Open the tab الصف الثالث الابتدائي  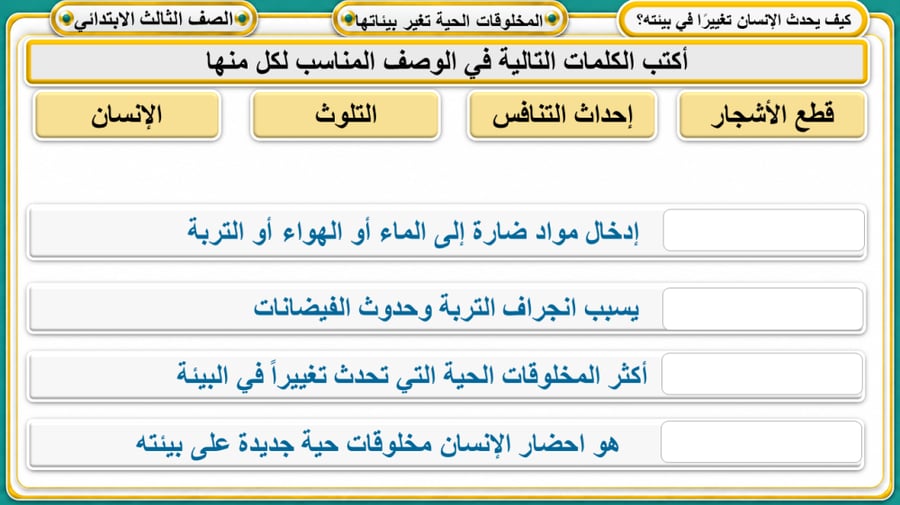click(154, 20)
